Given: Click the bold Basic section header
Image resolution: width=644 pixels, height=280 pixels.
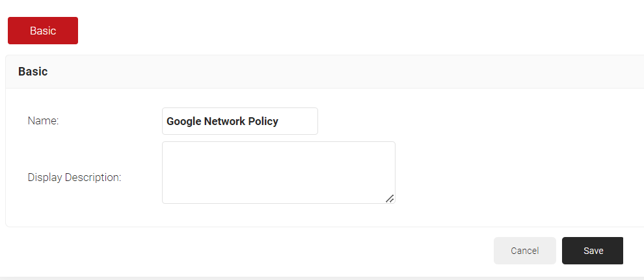Looking at the screenshot, I should pyautogui.click(x=33, y=72).
